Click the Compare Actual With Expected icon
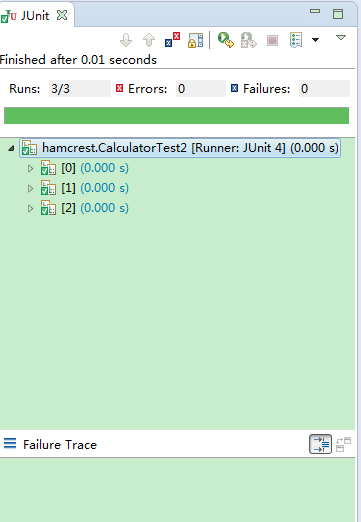 tap(343, 444)
